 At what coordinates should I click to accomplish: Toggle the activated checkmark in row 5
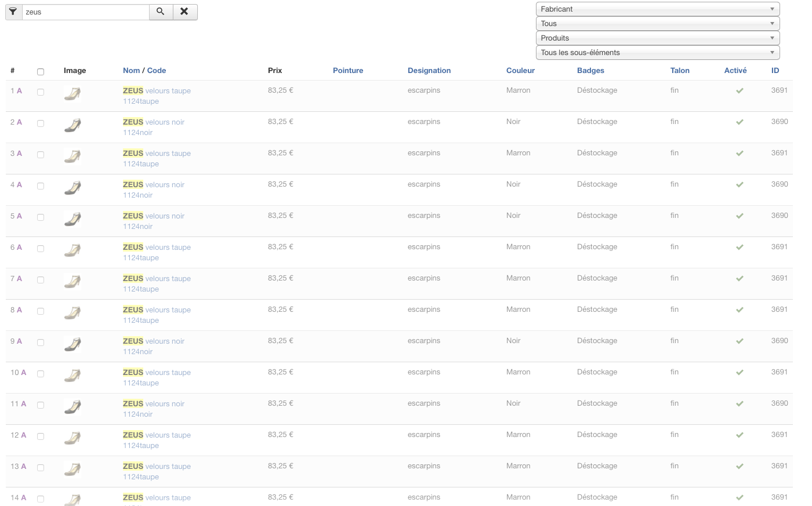739,216
